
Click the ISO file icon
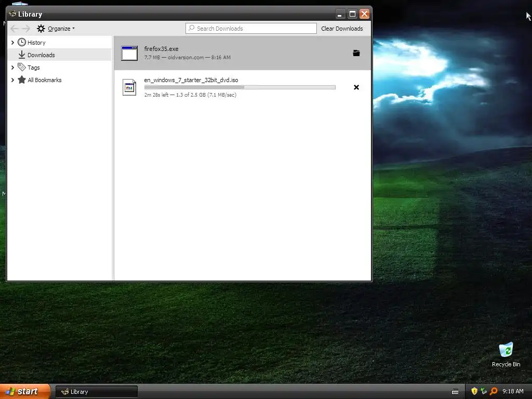[129, 87]
